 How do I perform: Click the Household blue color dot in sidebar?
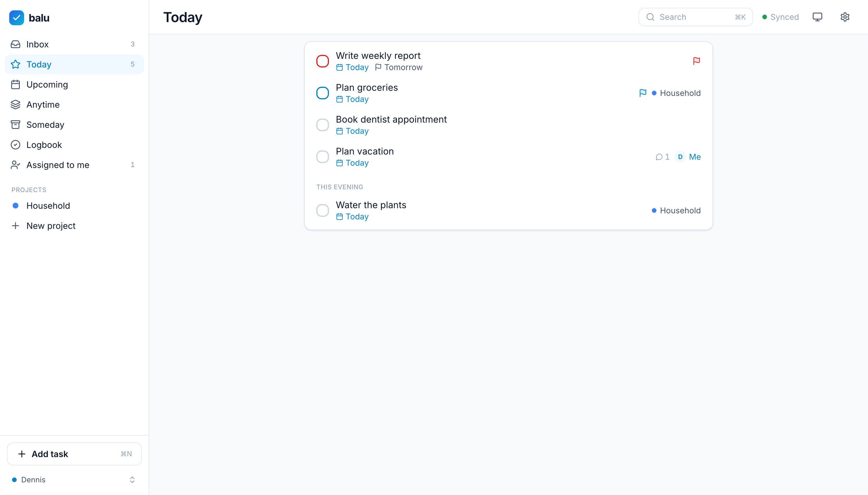point(15,206)
